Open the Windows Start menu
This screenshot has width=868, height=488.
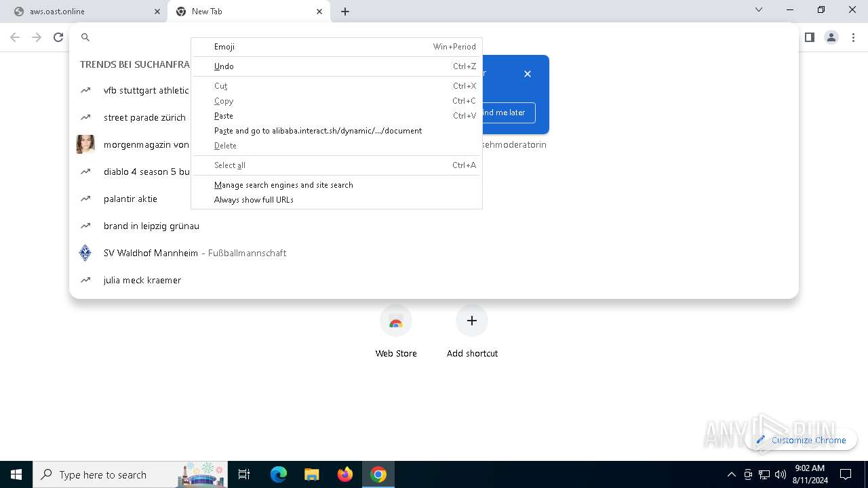point(16,474)
